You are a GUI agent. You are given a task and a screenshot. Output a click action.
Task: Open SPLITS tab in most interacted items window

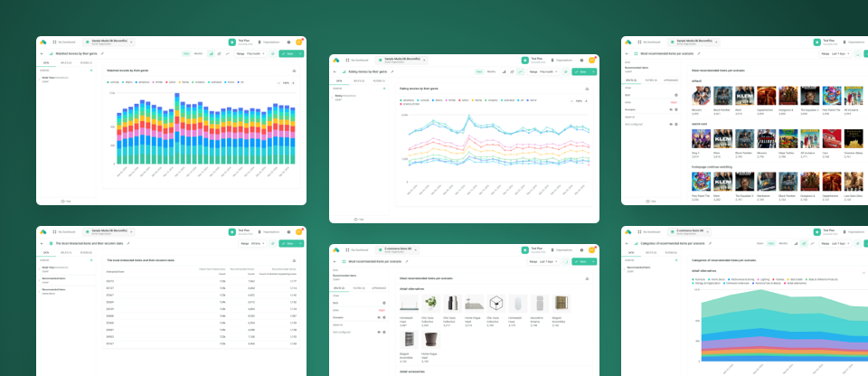pyautogui.click(x=66, y=252)
